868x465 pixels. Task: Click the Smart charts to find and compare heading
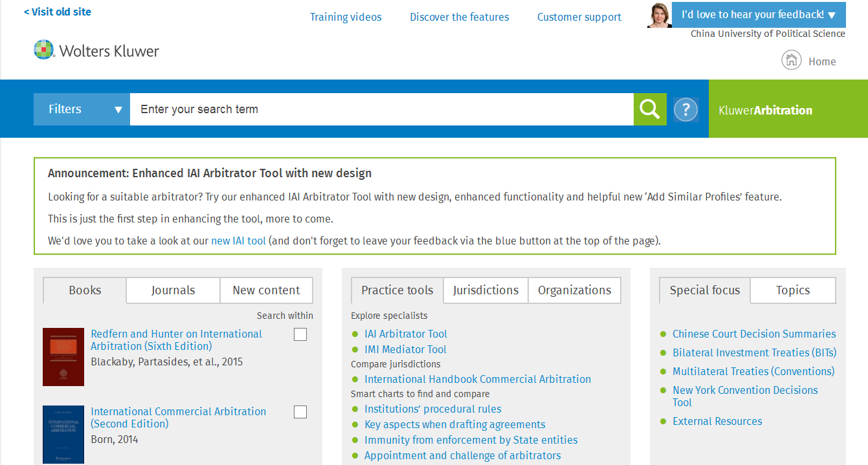pos(420,394)
